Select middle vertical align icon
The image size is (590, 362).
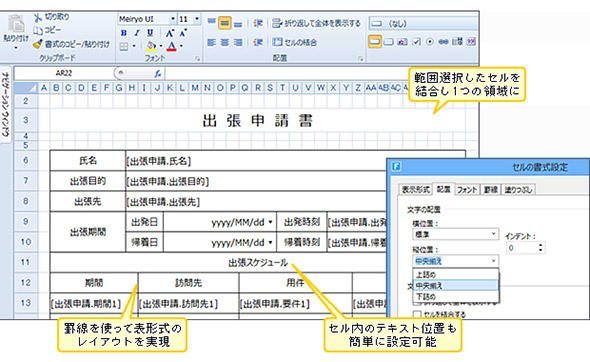[225, 23]
